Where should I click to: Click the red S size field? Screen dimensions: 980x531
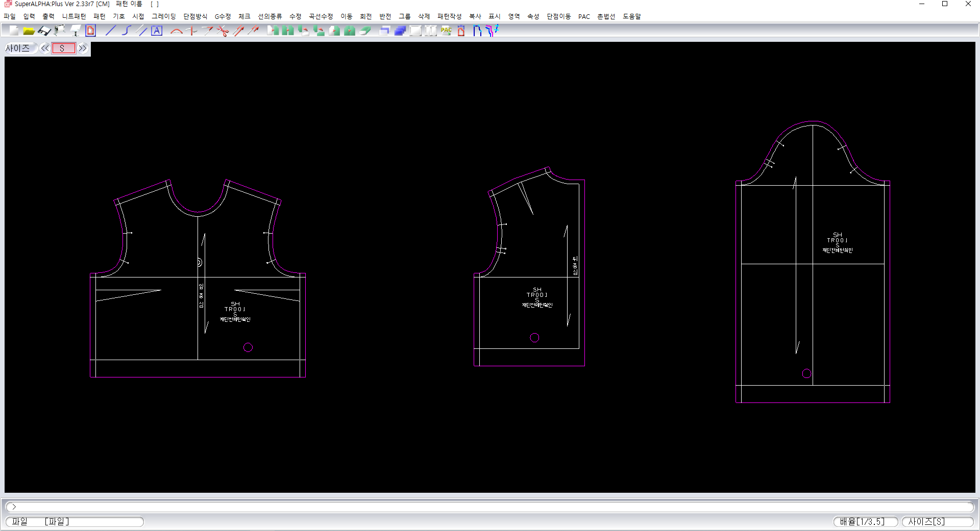(x=63, y=48)
